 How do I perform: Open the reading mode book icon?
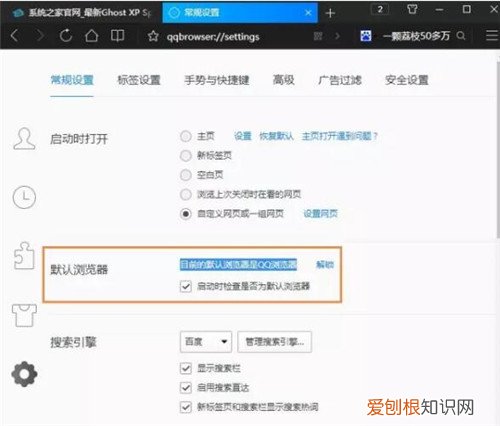pyautogui.click(x=117, y=35)
